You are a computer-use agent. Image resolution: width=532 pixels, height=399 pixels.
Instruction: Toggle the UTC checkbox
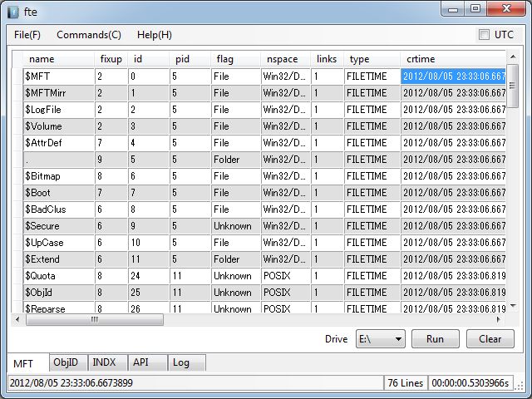click(x=484, y=35)
